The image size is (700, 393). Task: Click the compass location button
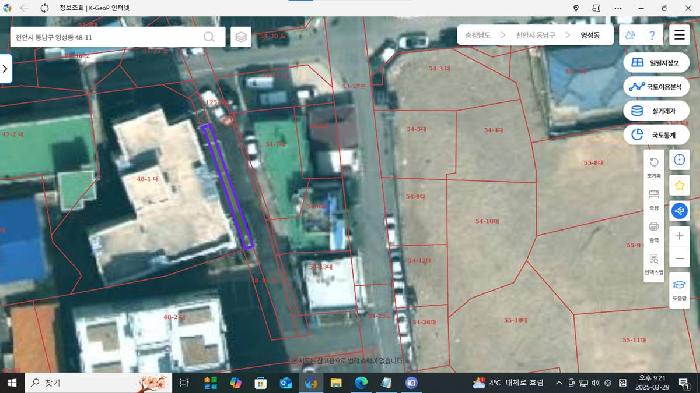[x=679, y=160]
